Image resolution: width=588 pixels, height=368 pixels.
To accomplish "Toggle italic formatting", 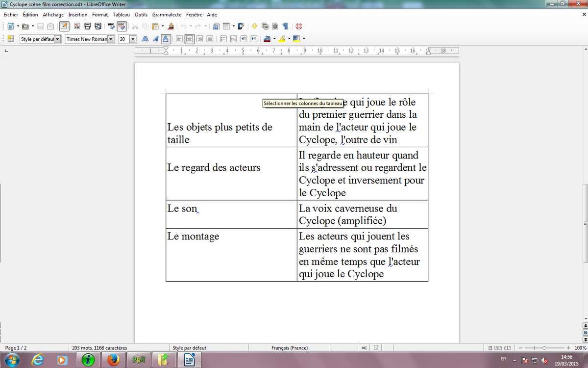I will (x=155, y=39).
